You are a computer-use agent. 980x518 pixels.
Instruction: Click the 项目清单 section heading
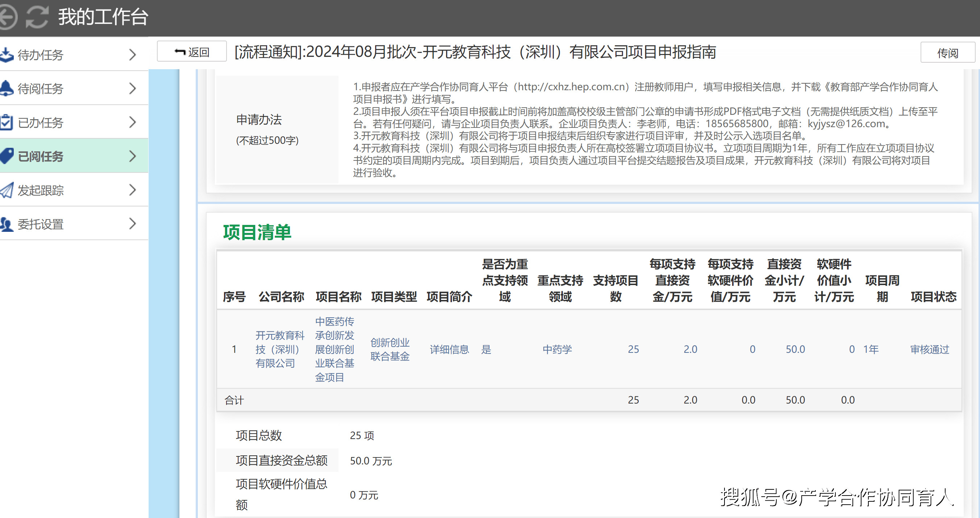coord(257,232)
